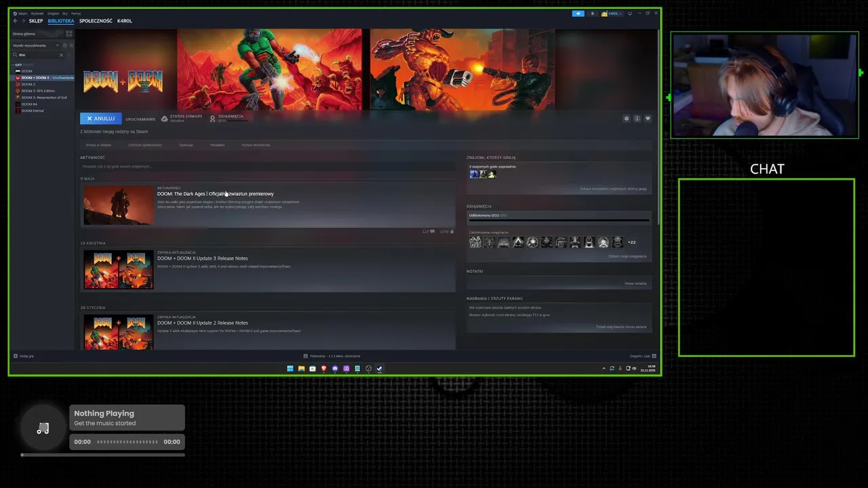Click the volume tray icon

(x=634, y=369)
